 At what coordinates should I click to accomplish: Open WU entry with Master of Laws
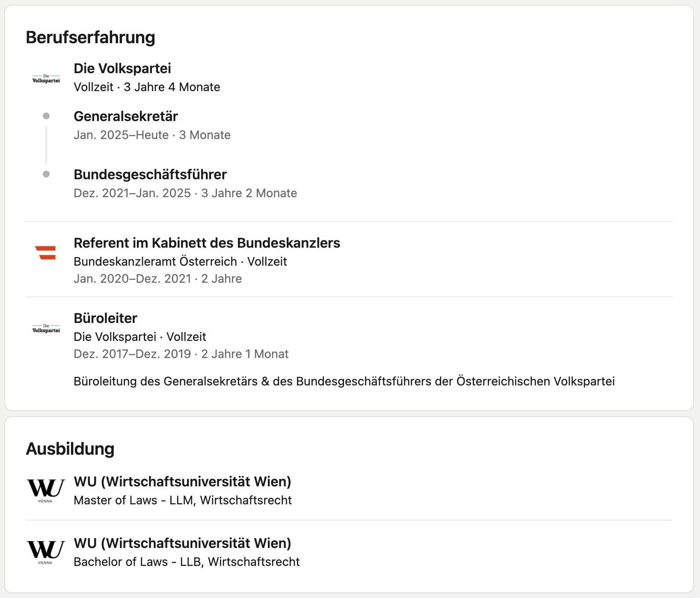[183, 482]
